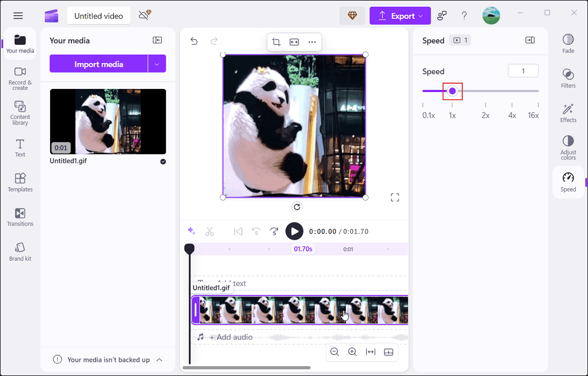Open the Transitions panel in the left sidebar
This screenshot has height=376, width=588.
pyautogui.click(x=19, y=217)
